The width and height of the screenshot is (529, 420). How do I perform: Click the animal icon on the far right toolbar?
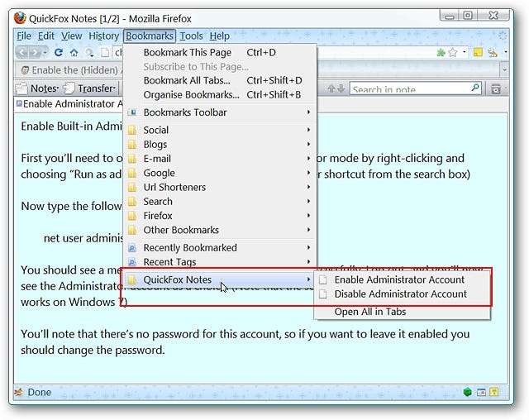coord(493,52)
